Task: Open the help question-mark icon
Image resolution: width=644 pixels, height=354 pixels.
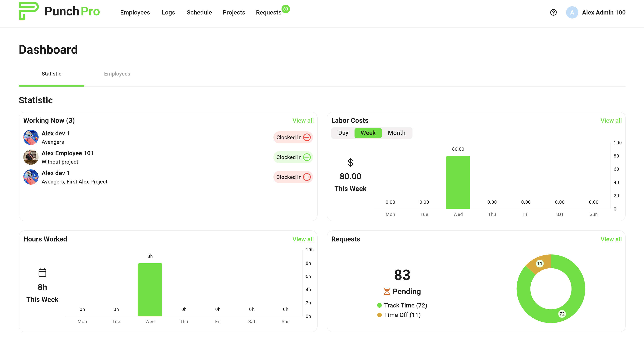Action: tap(553, 12)
